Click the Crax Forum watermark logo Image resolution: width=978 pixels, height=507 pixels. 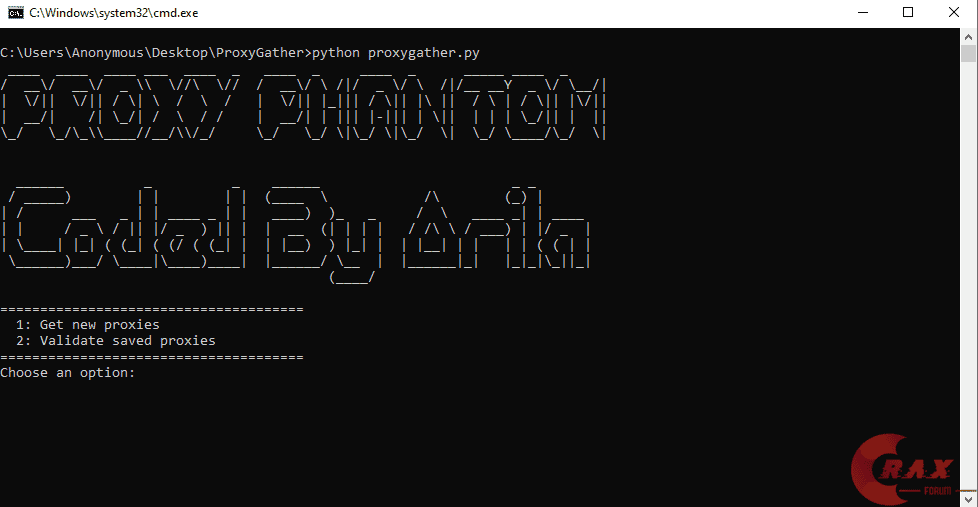[x=902, y=469]
